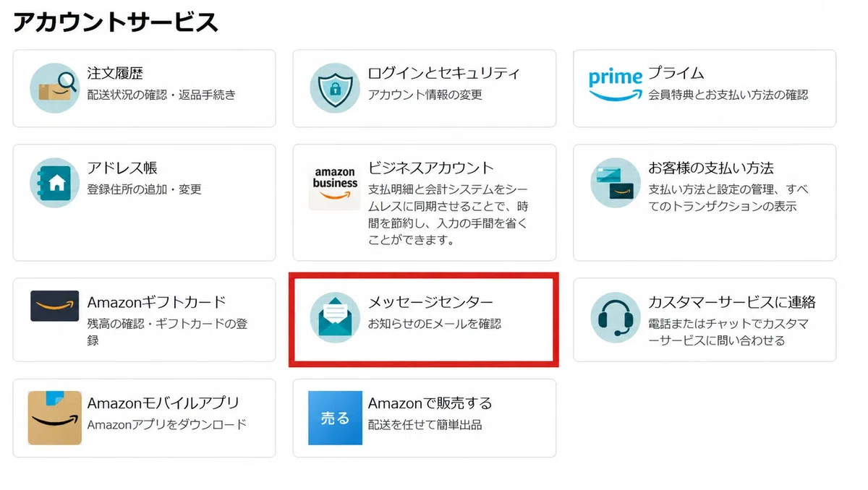Open カスタマーサービスに連絡 heading
The width and height of the screenshot is (868, 490).
pyautogui.click(x=732, y=302)
